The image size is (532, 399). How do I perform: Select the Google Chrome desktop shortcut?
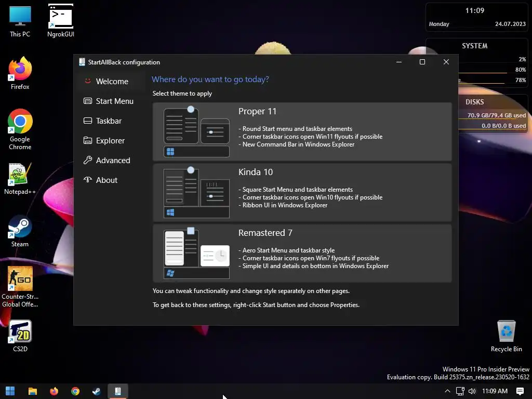tap(20, 129)
